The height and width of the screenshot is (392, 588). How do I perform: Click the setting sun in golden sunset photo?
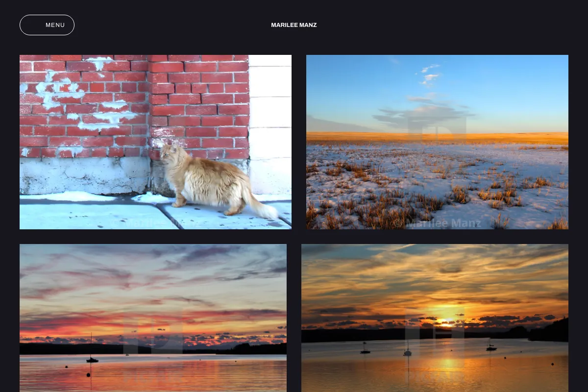tap(446, 322)
